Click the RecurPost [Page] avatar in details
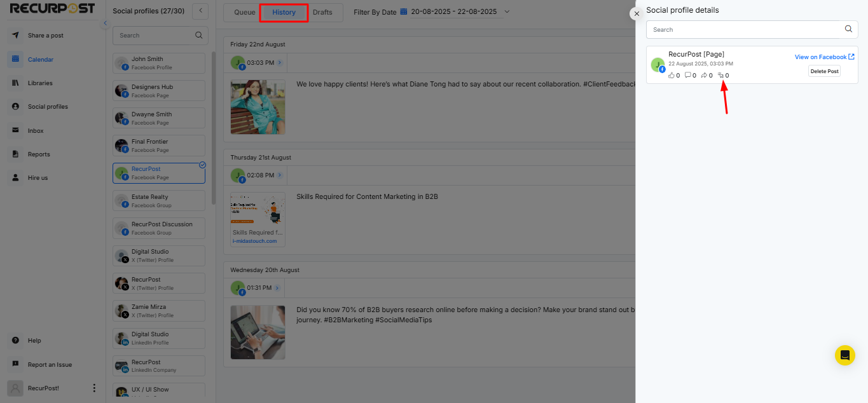The image size is (868, 403). click(658, 65)
